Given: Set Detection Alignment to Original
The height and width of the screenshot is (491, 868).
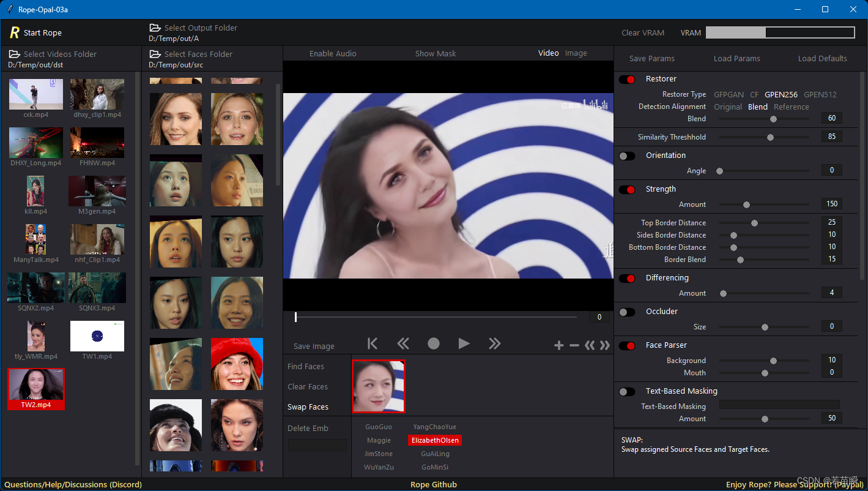Looking at the screenshot, I should pyautogui.click(x=728, y=107).
